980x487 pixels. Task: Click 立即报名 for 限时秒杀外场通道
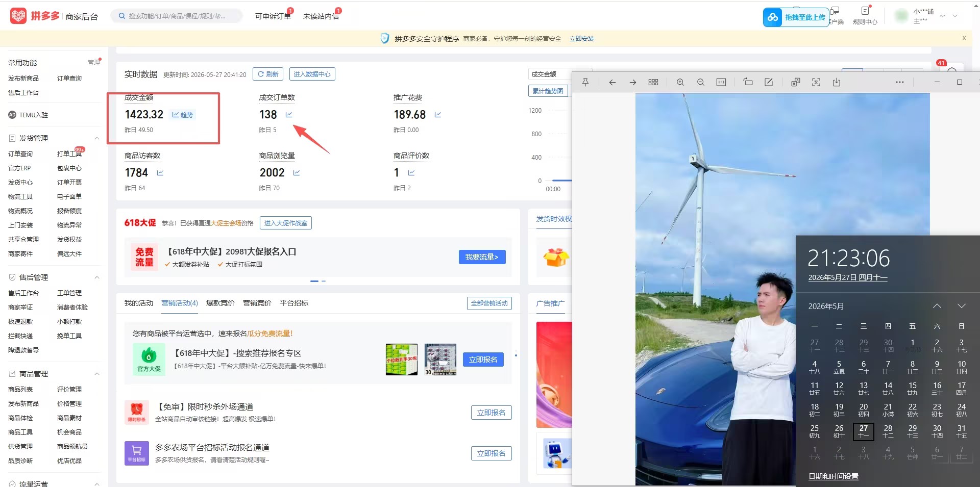[x=491, y=413]
